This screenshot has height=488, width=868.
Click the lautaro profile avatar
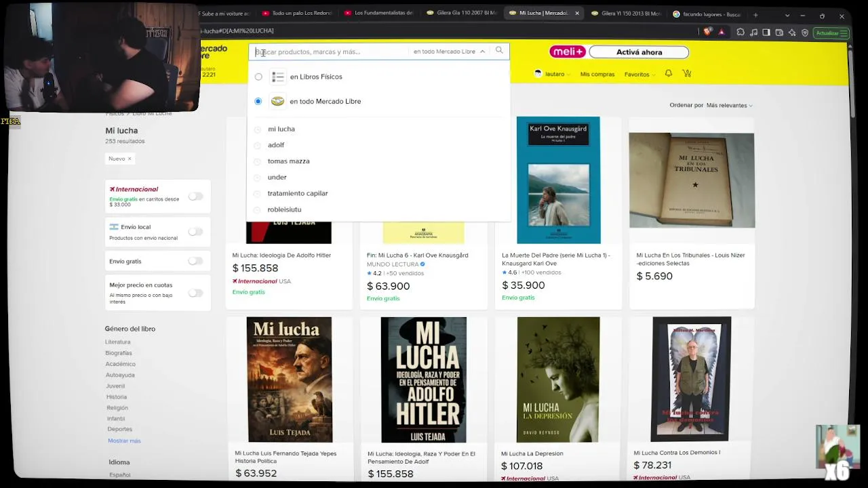coord(538,74)
